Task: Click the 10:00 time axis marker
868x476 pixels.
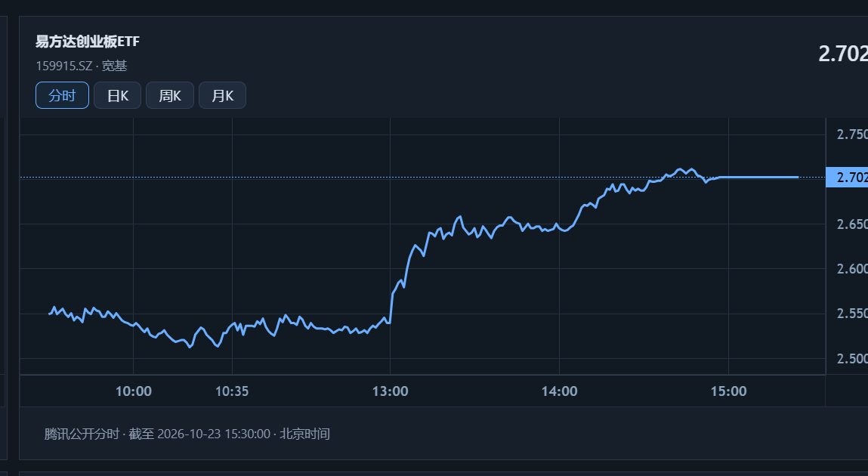Action: tap(134, 391)
